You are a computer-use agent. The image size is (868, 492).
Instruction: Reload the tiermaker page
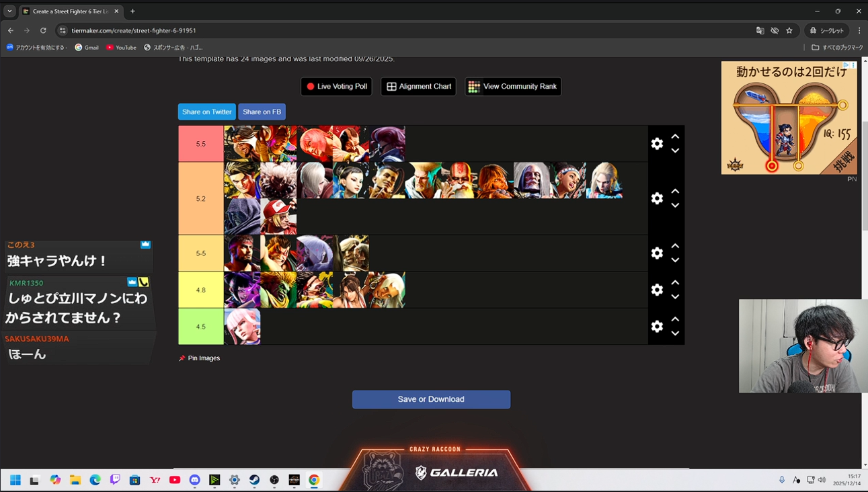(x=43, y=31)
